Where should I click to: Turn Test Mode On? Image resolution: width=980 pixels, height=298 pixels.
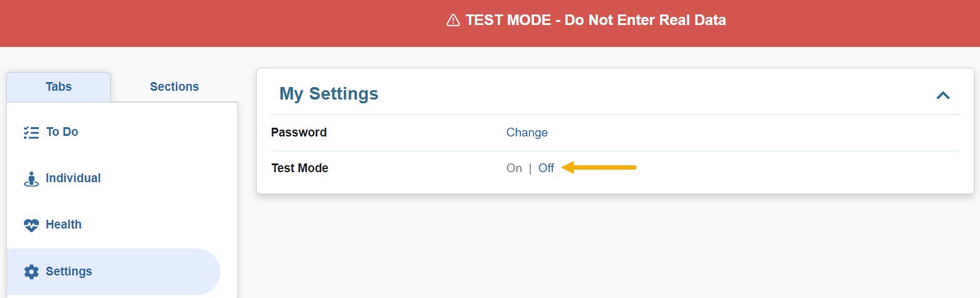(514, 168)
